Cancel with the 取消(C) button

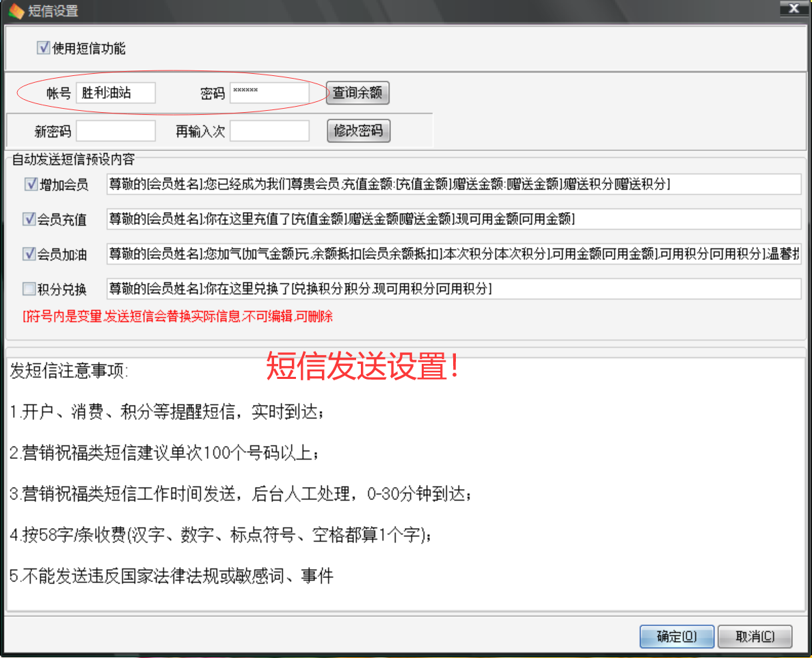[x=755, y=636]
